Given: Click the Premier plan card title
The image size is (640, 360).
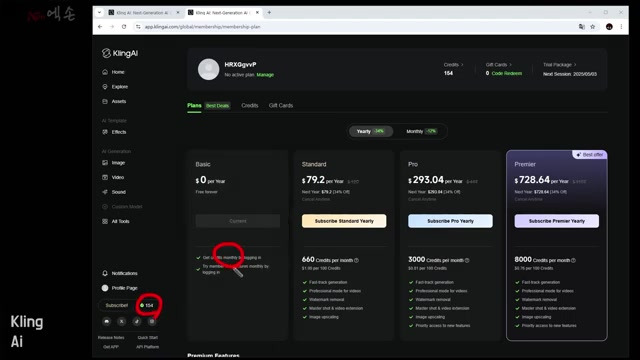Looking at the screenshot, I should point(525,164).
